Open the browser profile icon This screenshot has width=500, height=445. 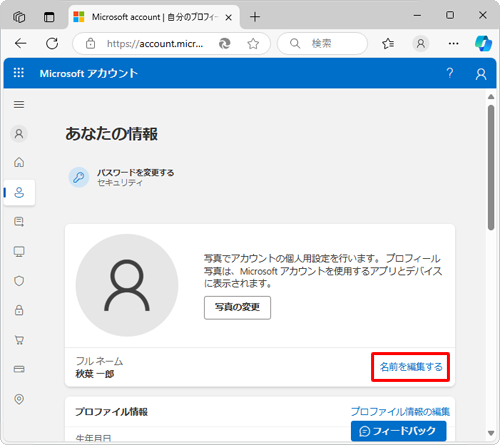click(421, 43)
